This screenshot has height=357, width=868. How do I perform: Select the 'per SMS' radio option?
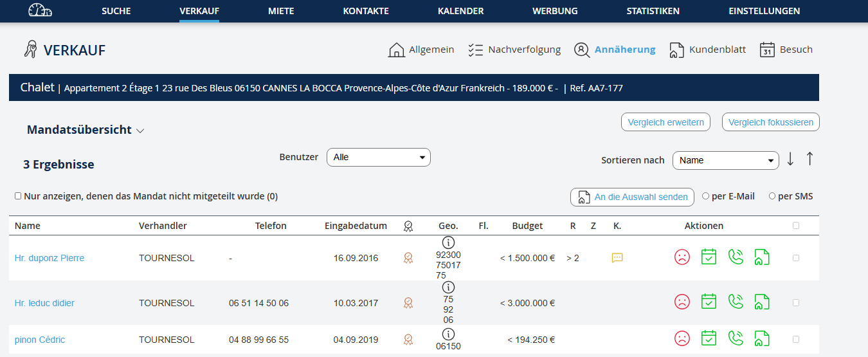(x=772, y=196)
